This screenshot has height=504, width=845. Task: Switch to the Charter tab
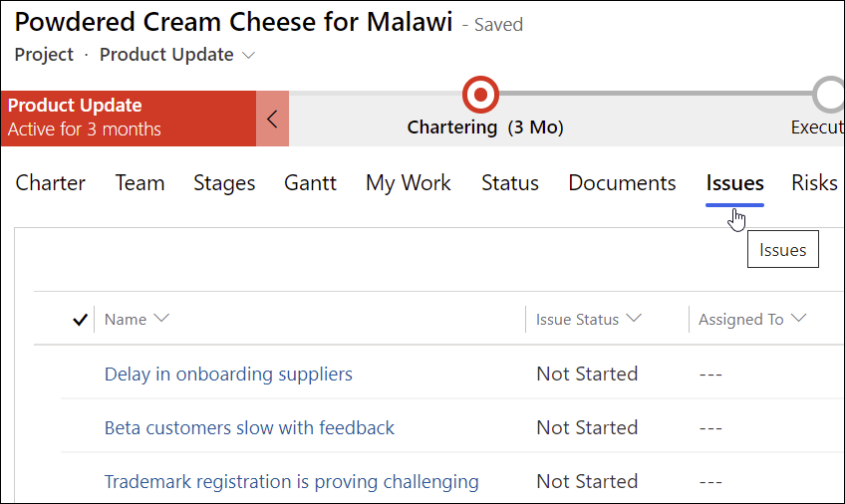coord(51,183)
